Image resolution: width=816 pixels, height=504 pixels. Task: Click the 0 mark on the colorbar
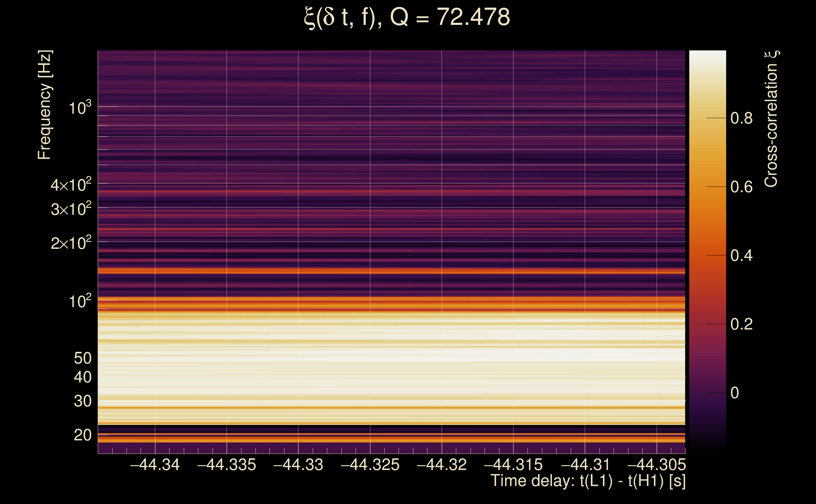[x=735, y=393]
